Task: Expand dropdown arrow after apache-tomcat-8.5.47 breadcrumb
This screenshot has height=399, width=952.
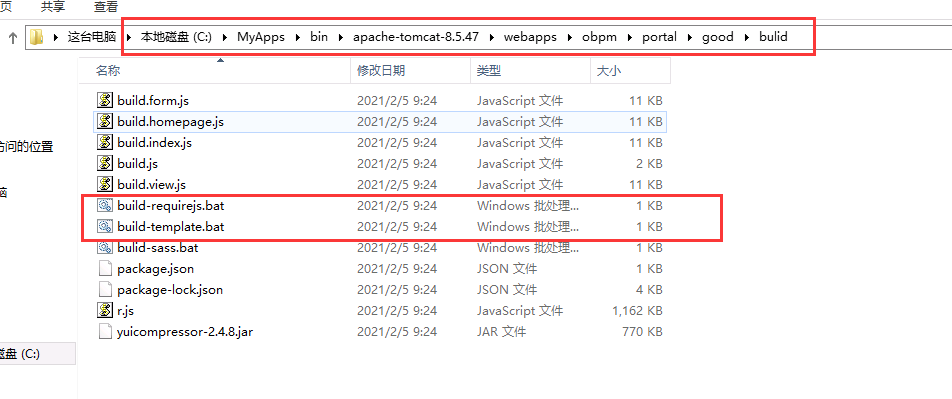Action: (491, 37)
